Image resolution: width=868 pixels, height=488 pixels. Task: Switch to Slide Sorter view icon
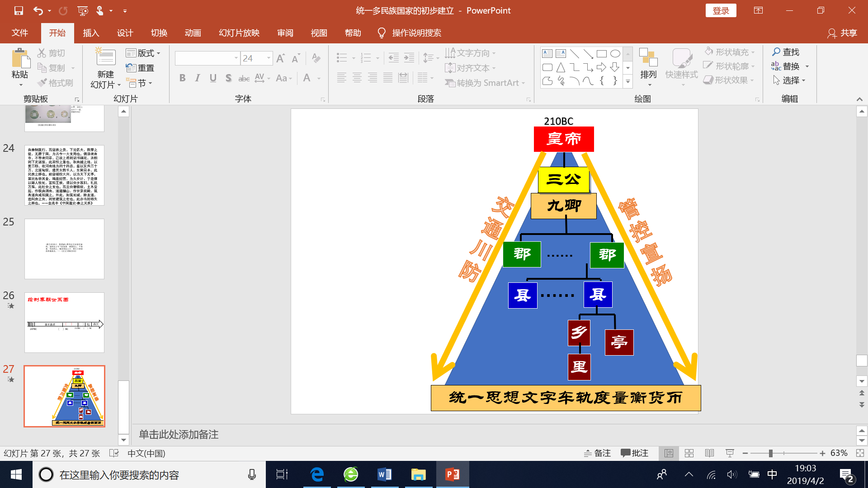click(689, 453)
